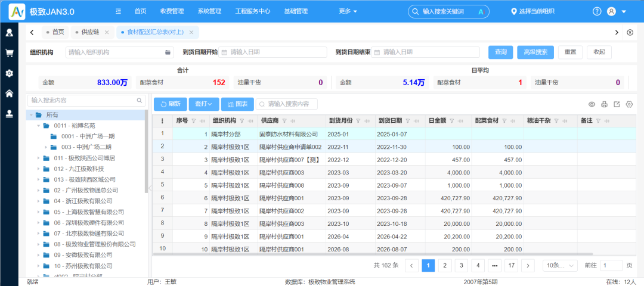This screenshot has width=644, height=286.
Task: Open the 套打 dropdown button
Action: tap(204, 104)
